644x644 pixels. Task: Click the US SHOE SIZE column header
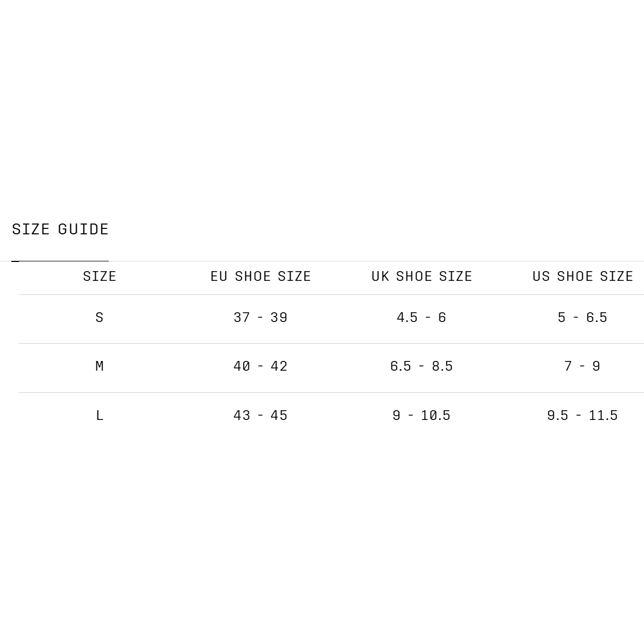[583, 277]
